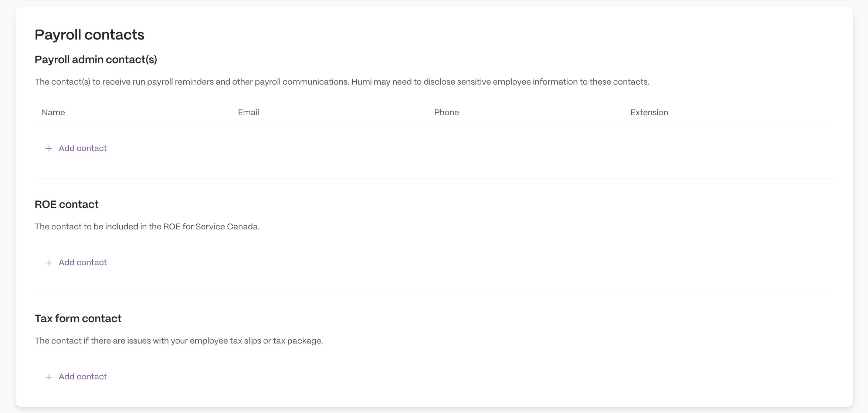Click the plus icon under Tax form contact
The width and height of the screenshot is (868, 413).
pyautogui.click(x=49, y=377)
